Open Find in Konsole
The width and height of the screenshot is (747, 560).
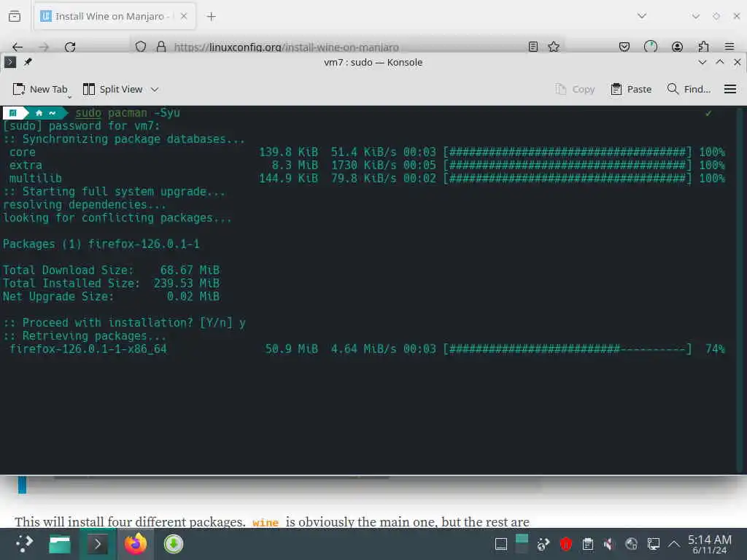[x=689, y=89]
